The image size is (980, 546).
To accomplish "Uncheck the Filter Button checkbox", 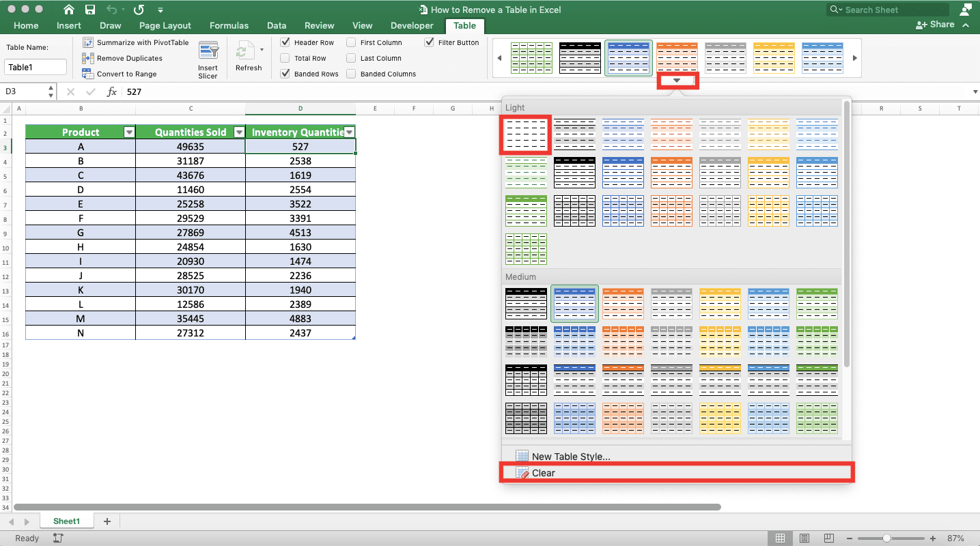I will coord(429,42).
